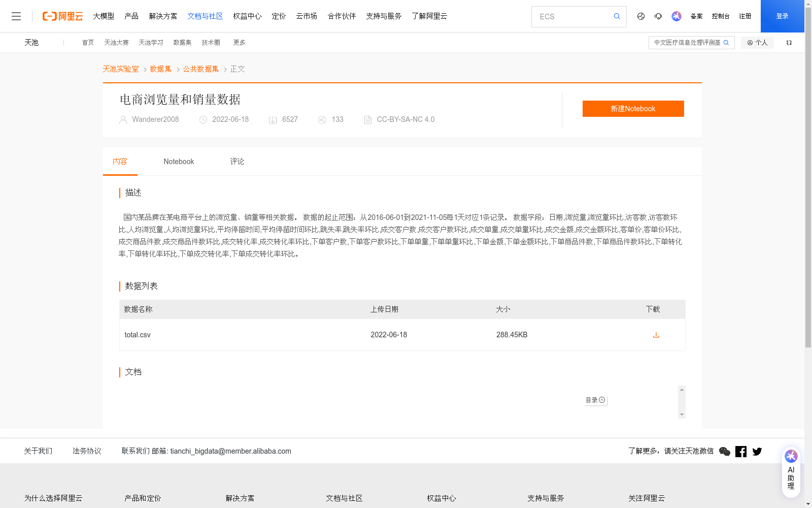Click the 注册 link

745,16
